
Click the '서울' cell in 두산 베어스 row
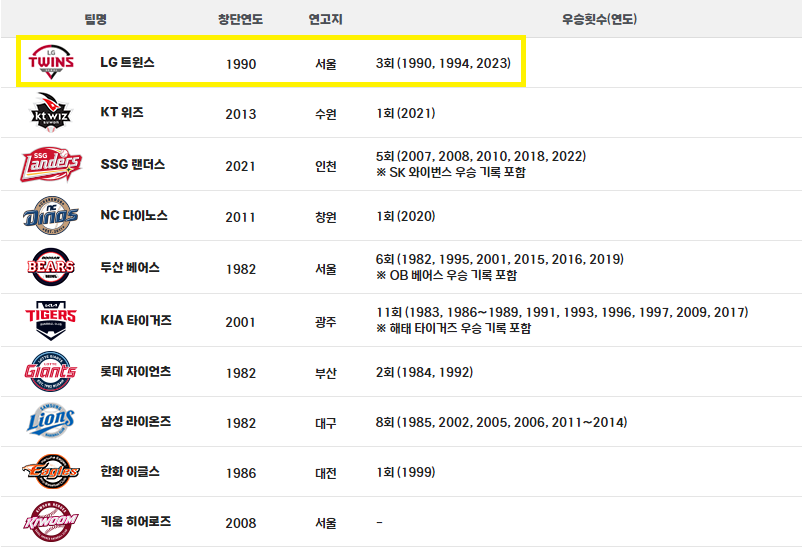(325, 270)
